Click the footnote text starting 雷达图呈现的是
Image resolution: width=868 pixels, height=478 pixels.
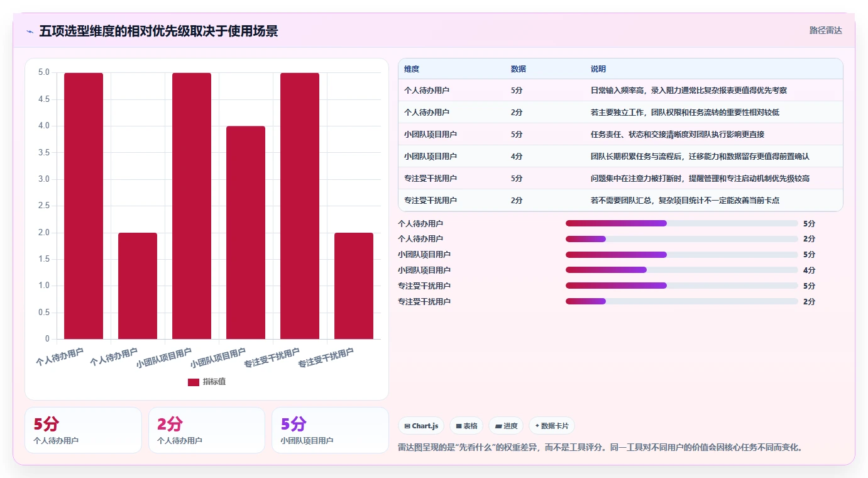pyautogui.click(x=600, y=448)
